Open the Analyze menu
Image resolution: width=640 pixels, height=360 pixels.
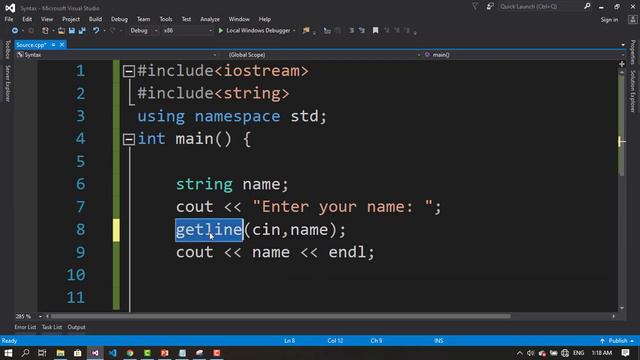click(210, 19)
